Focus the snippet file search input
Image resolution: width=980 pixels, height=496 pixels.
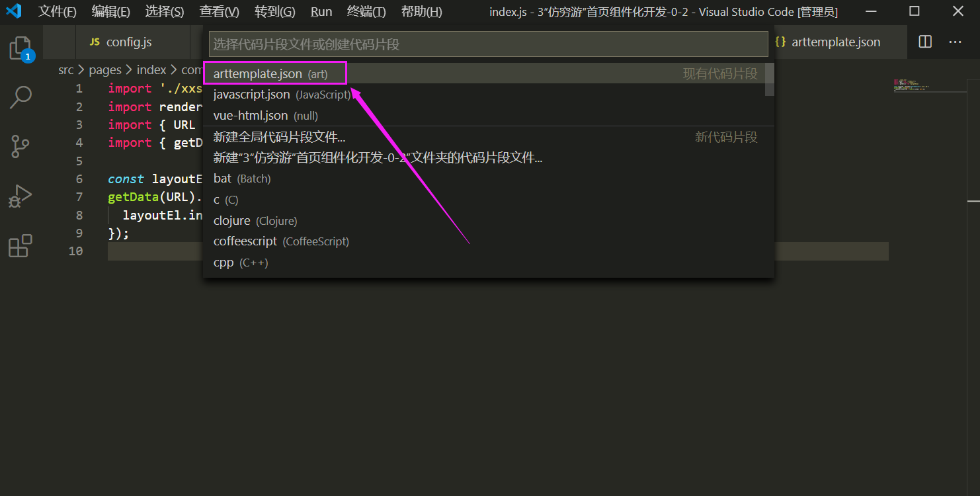pyautogui.click(x=488, y=44)
